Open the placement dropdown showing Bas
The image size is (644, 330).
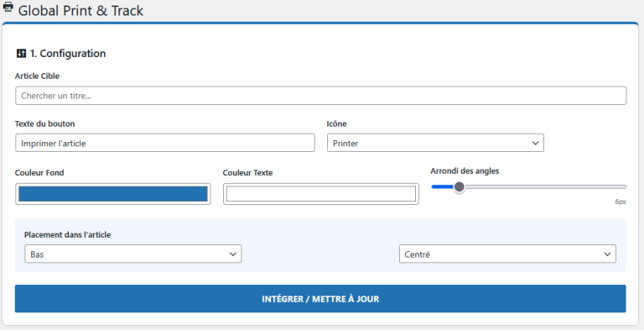pyautogui.click(x=133, y=254)
